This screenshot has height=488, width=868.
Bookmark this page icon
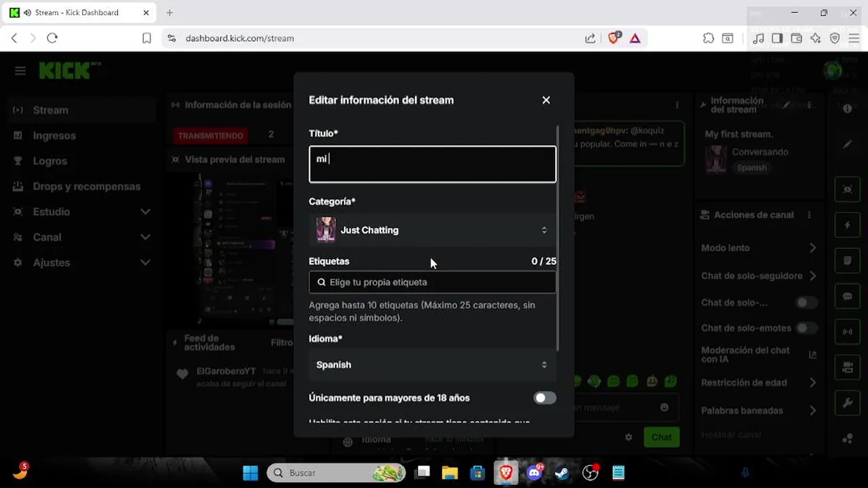click(x=146, y=39)
